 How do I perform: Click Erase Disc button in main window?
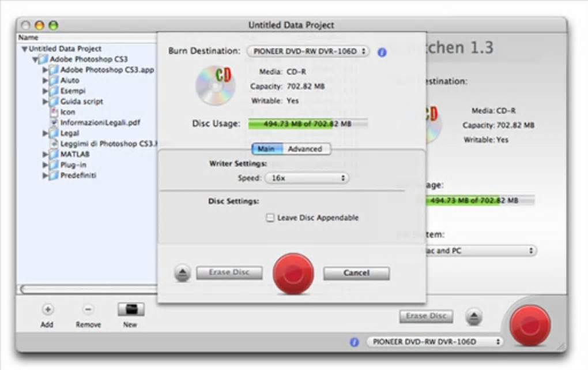[x=427, y=316]
